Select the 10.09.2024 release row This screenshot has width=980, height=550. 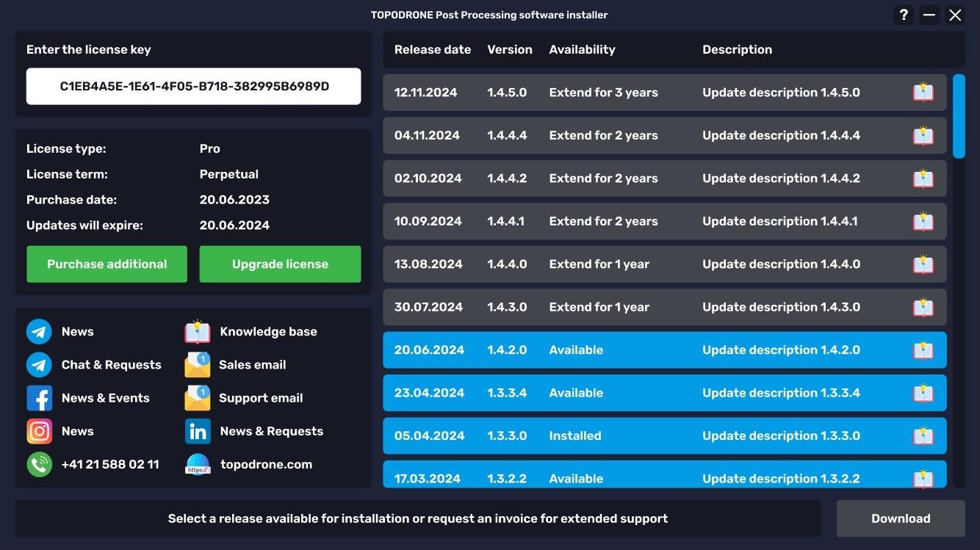point(665,221)
